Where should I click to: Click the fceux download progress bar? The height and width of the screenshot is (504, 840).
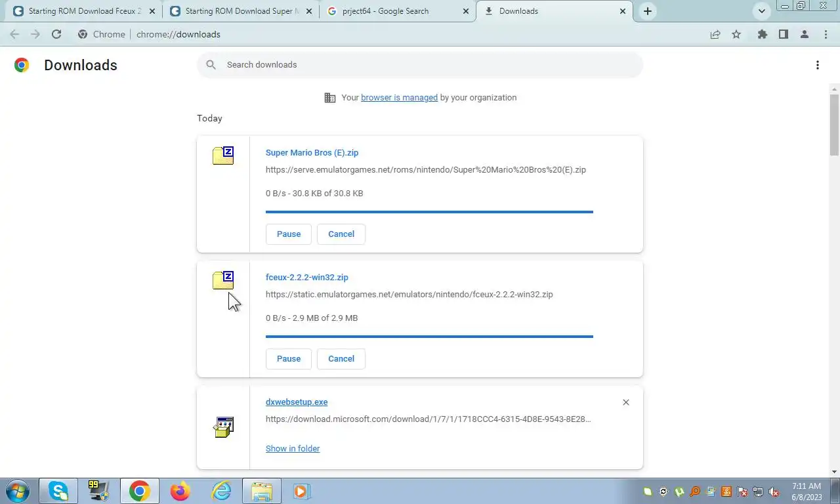click(429, 337)
